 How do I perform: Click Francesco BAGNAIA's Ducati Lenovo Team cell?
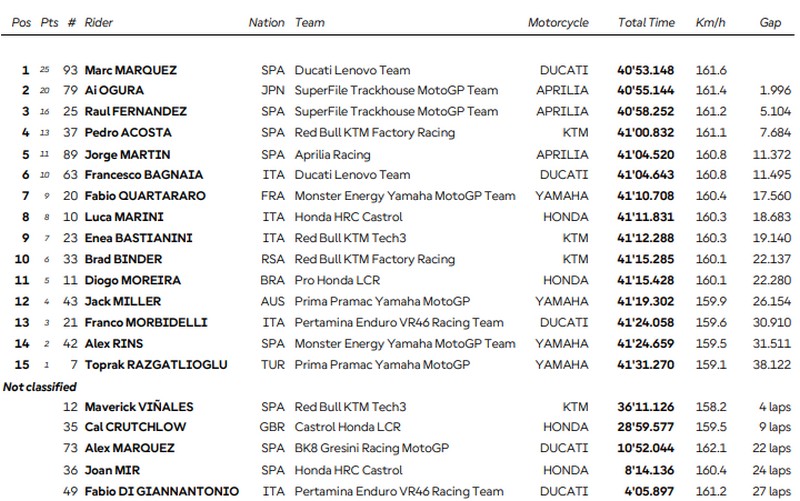click(x=352, y=174)
